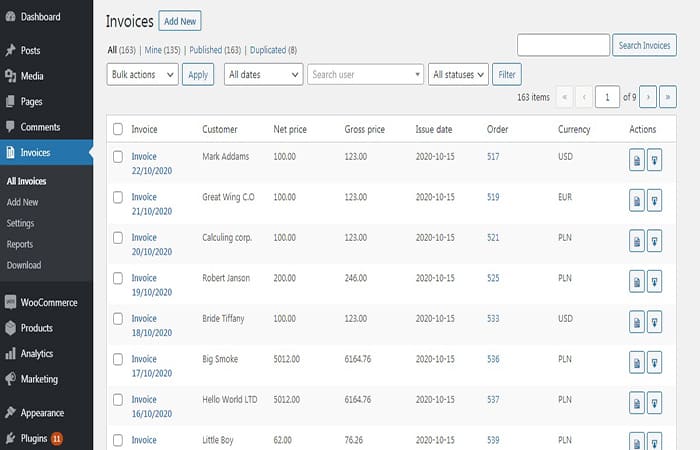Image resolution: width=700 pixels, height=450 pixels.
Task: Download icon for Great Wing C.O invoice
Action: 655,201
